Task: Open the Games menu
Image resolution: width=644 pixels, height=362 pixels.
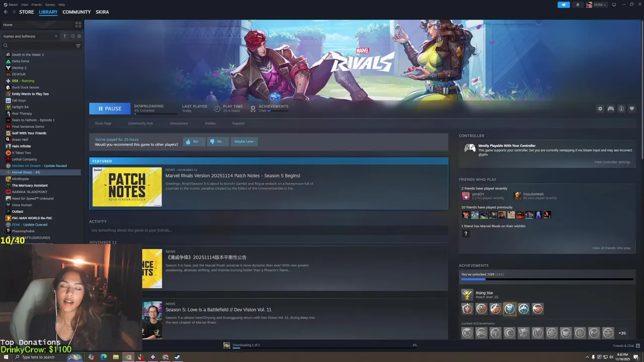Action: [x=50, y=5]
